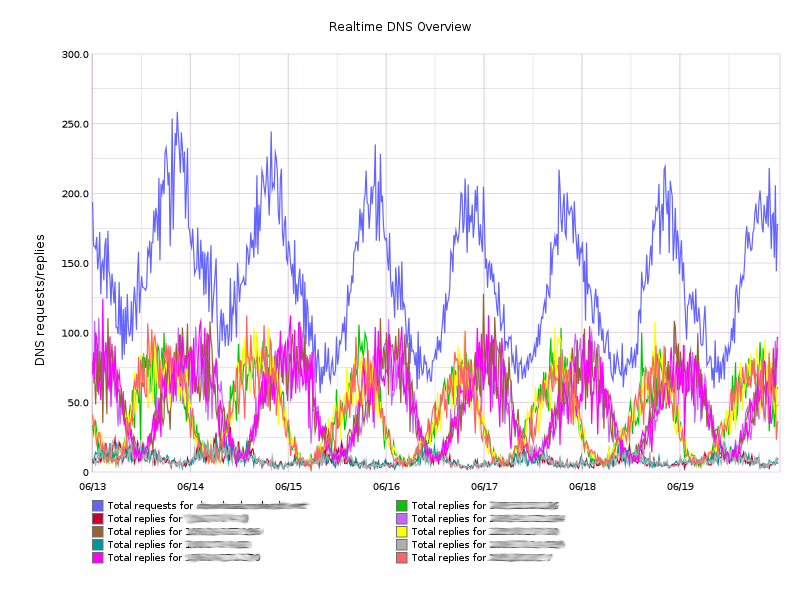Click the teal legend swatch
Viewport: 800px width, 600px height.
pyautogui.click(x=97, y=545)
